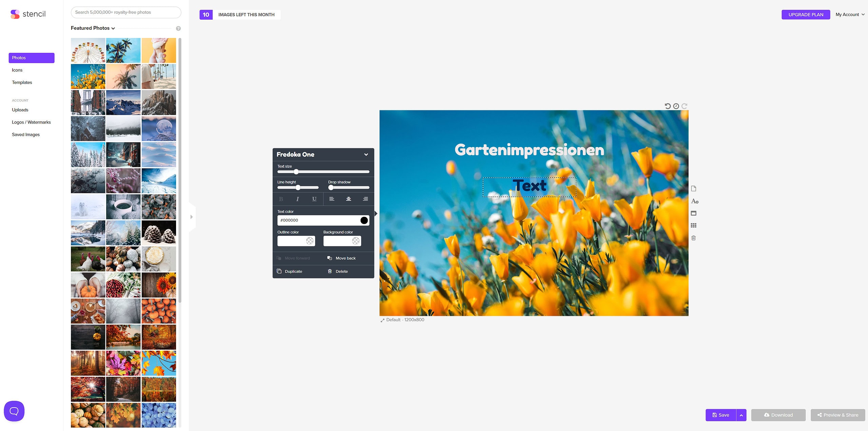Open the Templates section
This screenshot has height=431, width=868.
pos(22,82)
